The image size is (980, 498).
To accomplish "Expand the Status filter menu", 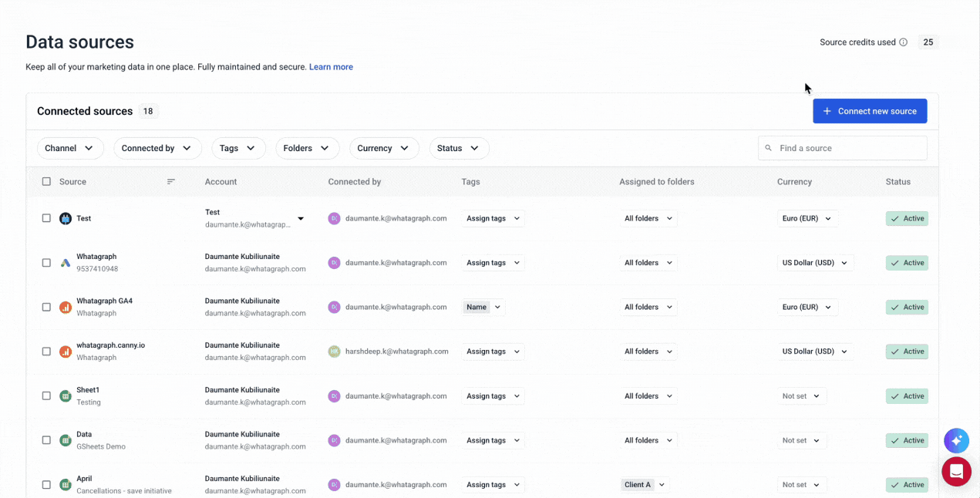I will click(x=459, y=148).
